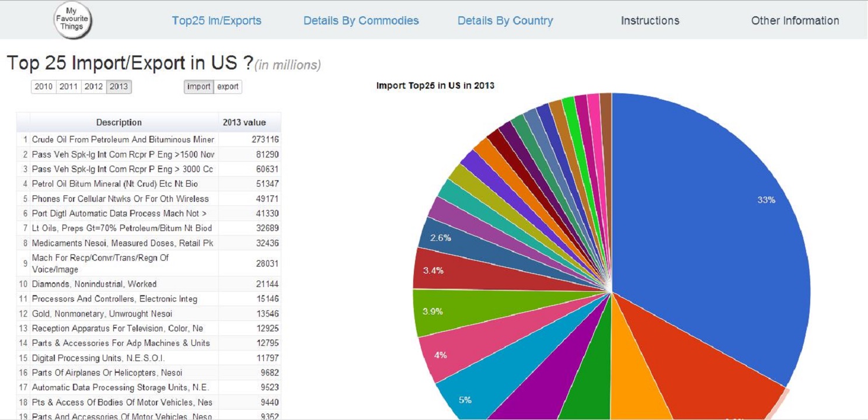Viewport: 868px width, 420px height.
Task: Select the Processors And Controllers row description
Action: pyautogui.click(x=124, y=299)
